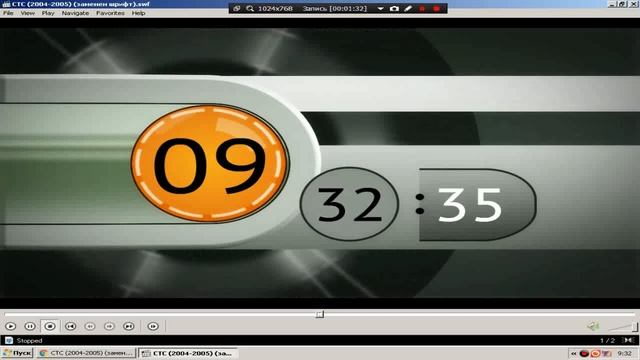640x360 pixels.
Task: Click the loop/repeat playback button
Action: coord(153,326)
